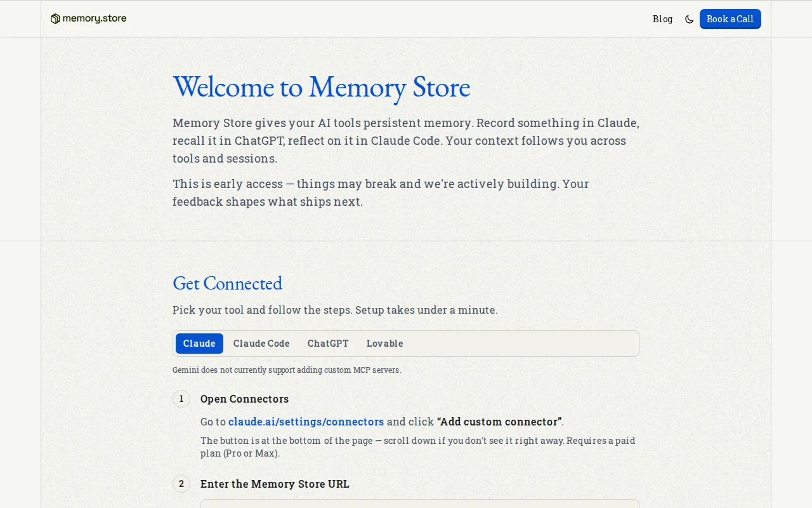
Task: Open the Blog link
Action: click(x=662, y=19)
